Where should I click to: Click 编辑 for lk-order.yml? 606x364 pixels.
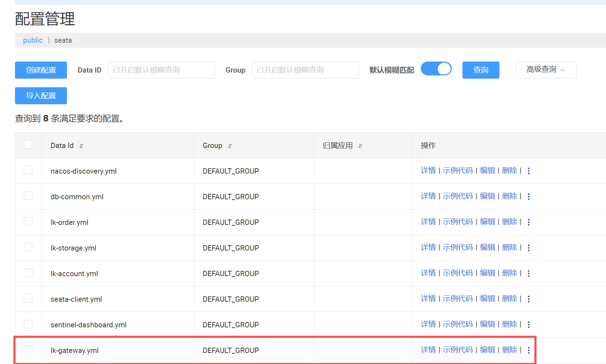[x=487, y=222]
